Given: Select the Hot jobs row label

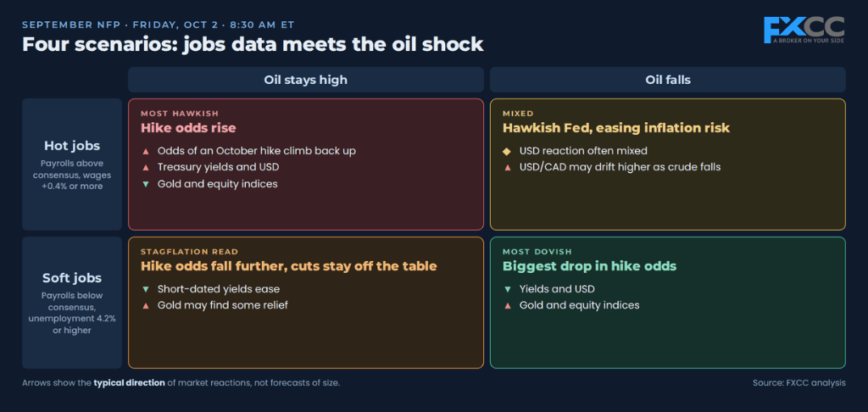Looking at the screenshot, I should [x=72, y=164].
